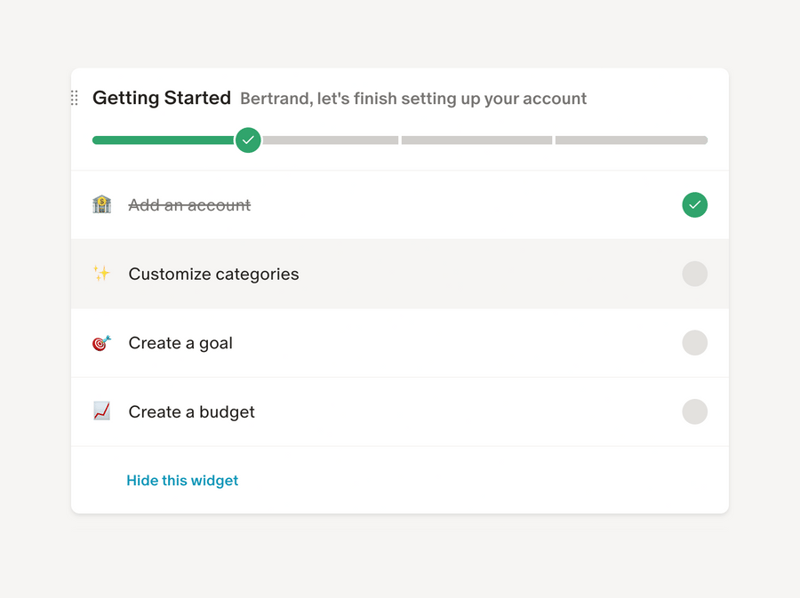This screenshot has width=800, height=598.
Task: Click the setup subtitle greeting Bertrand
Action: (x=413, y=99)
